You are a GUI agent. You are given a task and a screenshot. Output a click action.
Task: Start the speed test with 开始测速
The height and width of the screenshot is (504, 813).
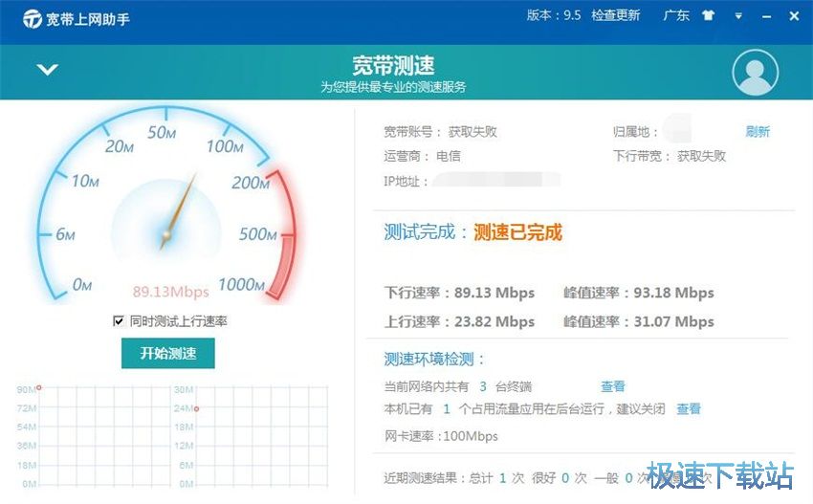click(168, 353)
